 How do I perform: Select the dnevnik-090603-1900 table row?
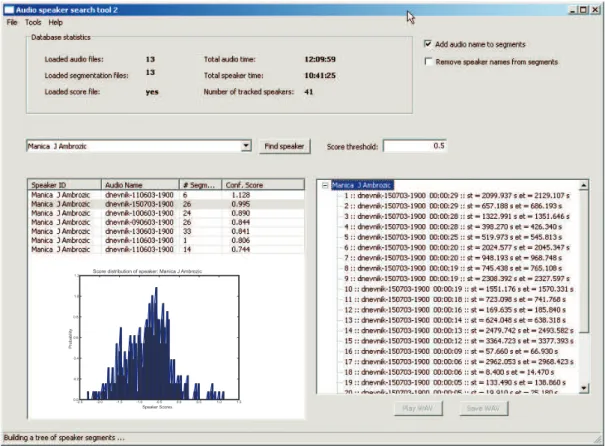[166, 222]
